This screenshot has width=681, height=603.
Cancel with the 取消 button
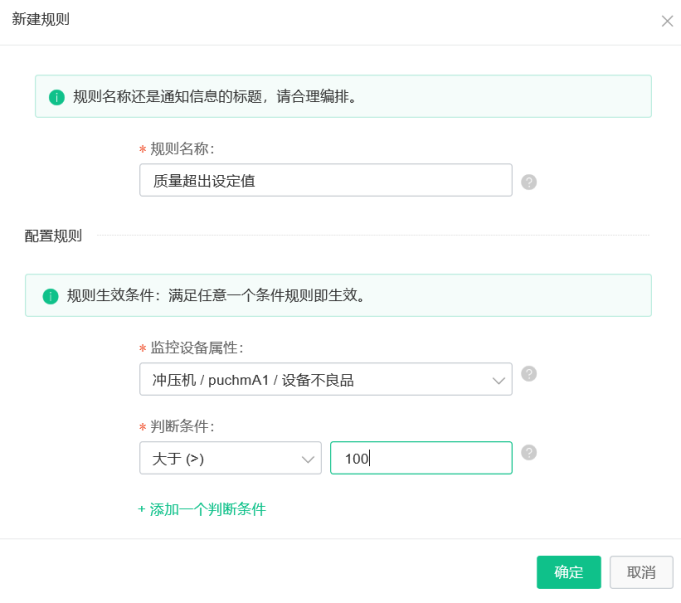[641, 572]
